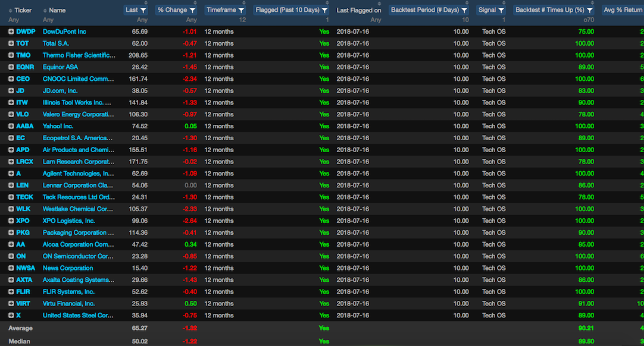Open the Yahoo! Inc. link
This screenshot has height=346, width=644.
[58, 127]
